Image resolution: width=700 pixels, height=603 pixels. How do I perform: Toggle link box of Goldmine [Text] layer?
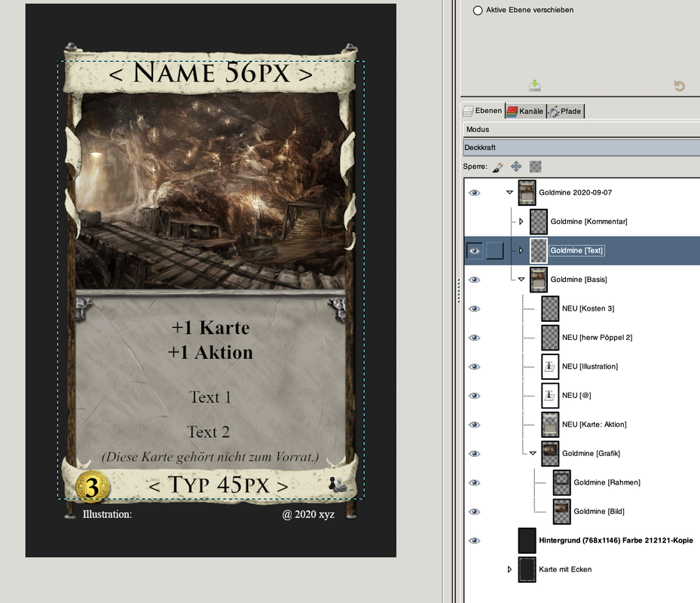click(x=494, y=250)
